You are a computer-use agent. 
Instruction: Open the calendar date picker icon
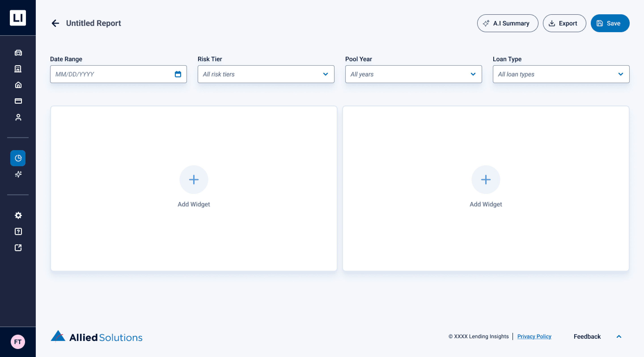point(178,74)
